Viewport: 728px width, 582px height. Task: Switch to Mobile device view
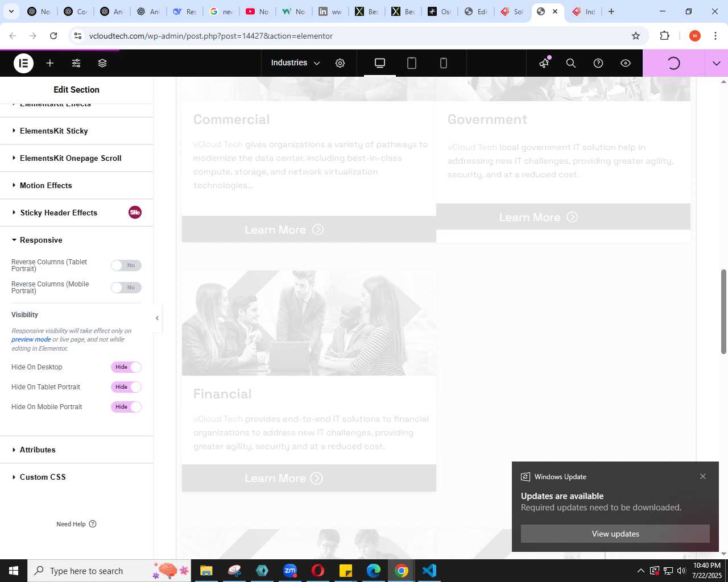click(x=444, y=63)
